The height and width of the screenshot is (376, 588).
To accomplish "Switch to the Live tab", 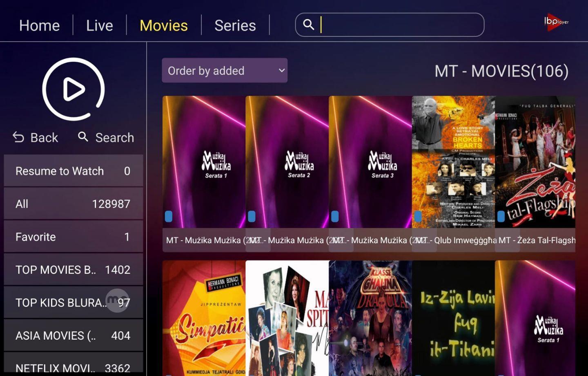I will [x=100, y=25].
